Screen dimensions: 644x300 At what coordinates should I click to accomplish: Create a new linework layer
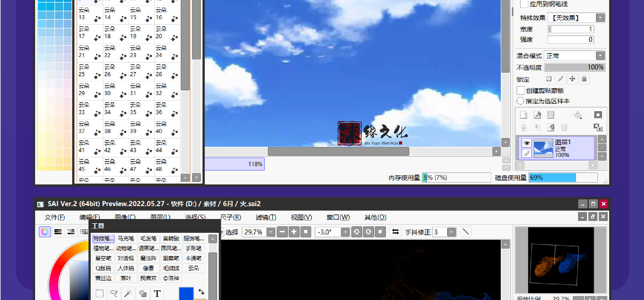click(x=537, y=115)
